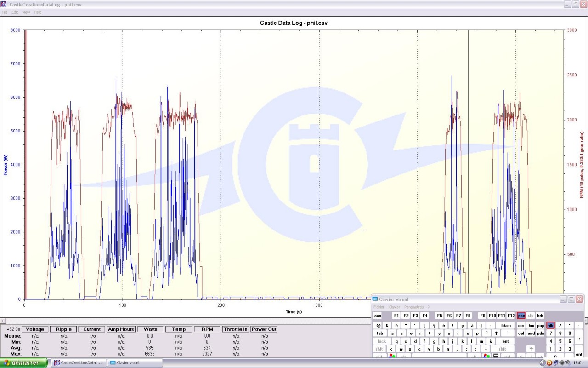
Task: Hide the RPM data series
Action: (x=207, y=329)
